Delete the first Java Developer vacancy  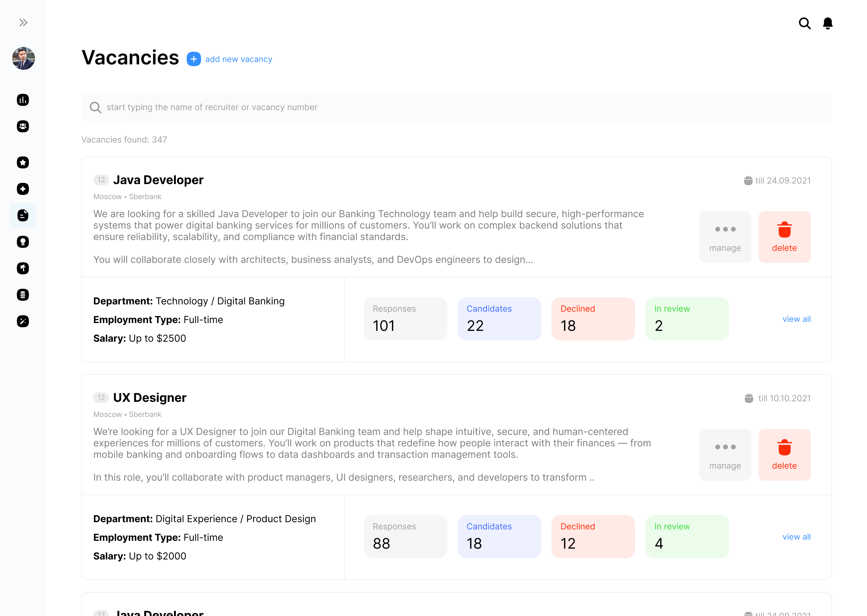pos(784,237)
